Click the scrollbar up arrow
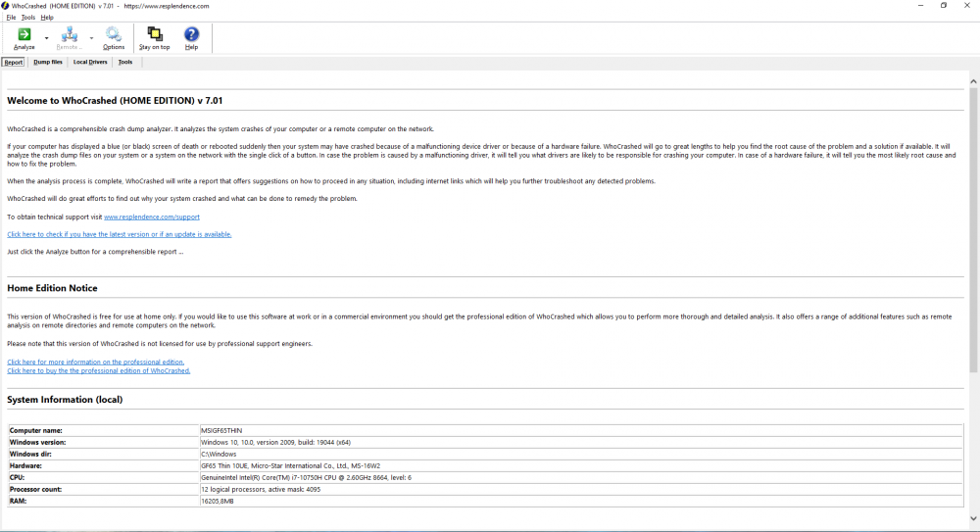This screenshot has height=532, width=980. (973, 81)
